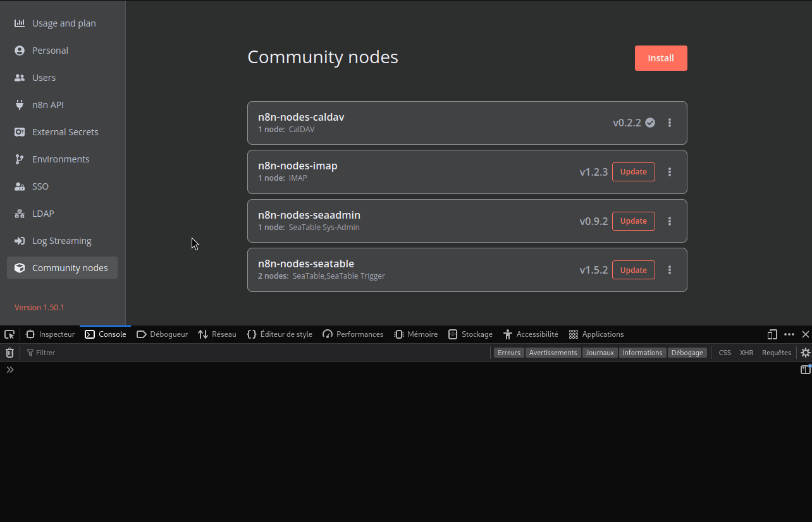Open SSO settings
812x522 pixels.
pyautogui.click(x=62, y=186)
